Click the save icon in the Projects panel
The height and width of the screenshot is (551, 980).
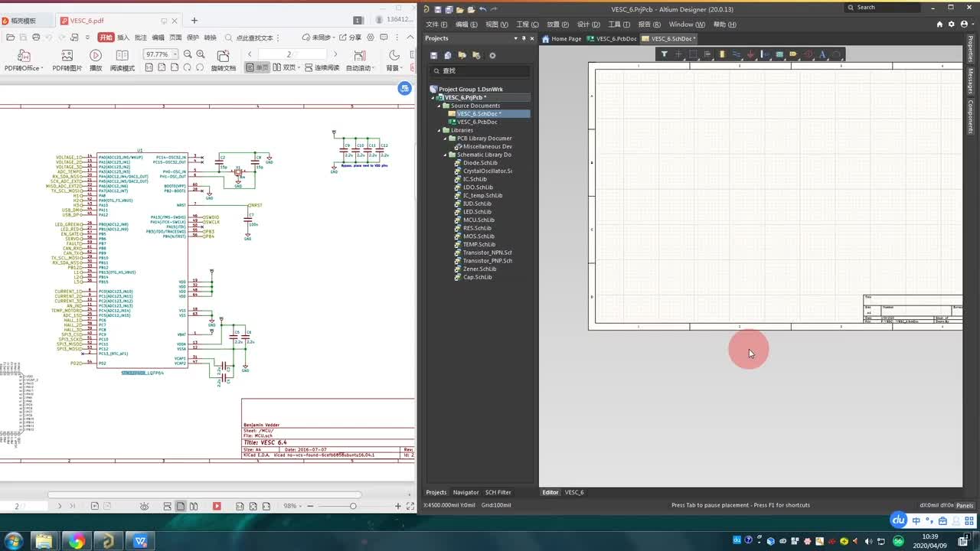[x=434, y=55]
